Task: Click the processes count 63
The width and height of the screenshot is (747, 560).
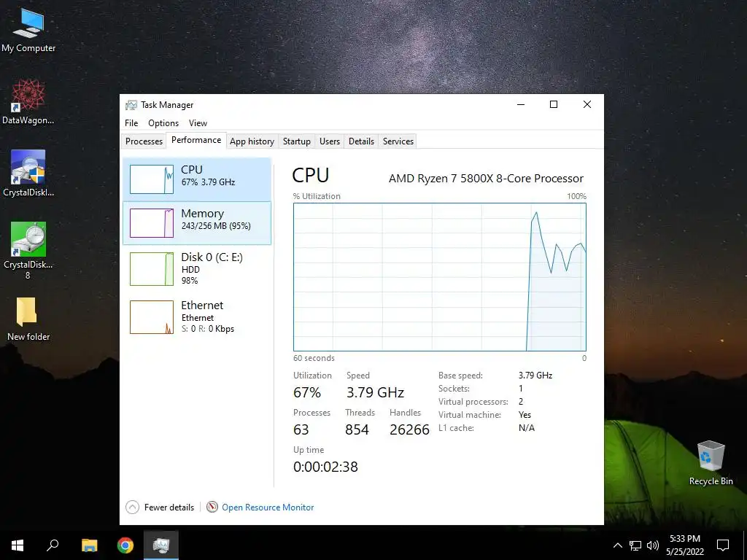Action: [301, 429]
